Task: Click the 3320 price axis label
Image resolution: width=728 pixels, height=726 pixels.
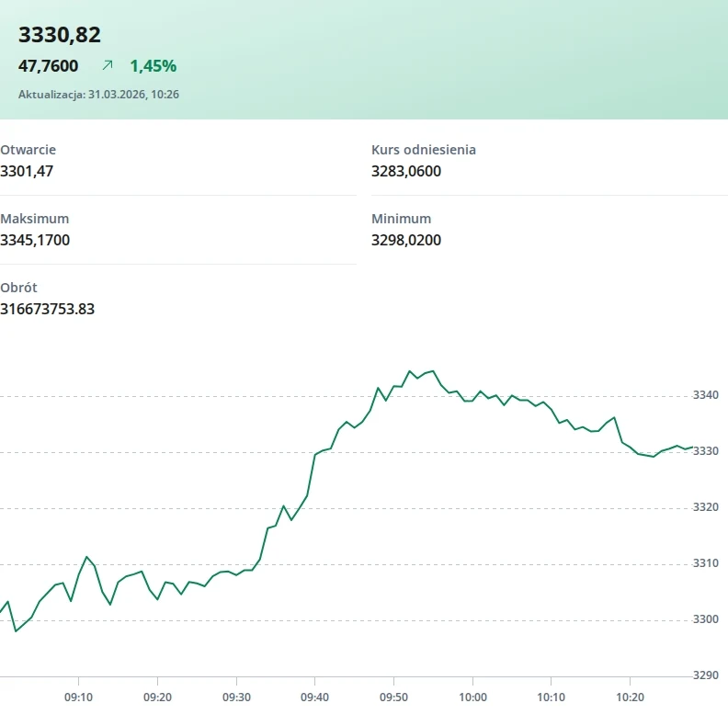Action: point(706,507)
